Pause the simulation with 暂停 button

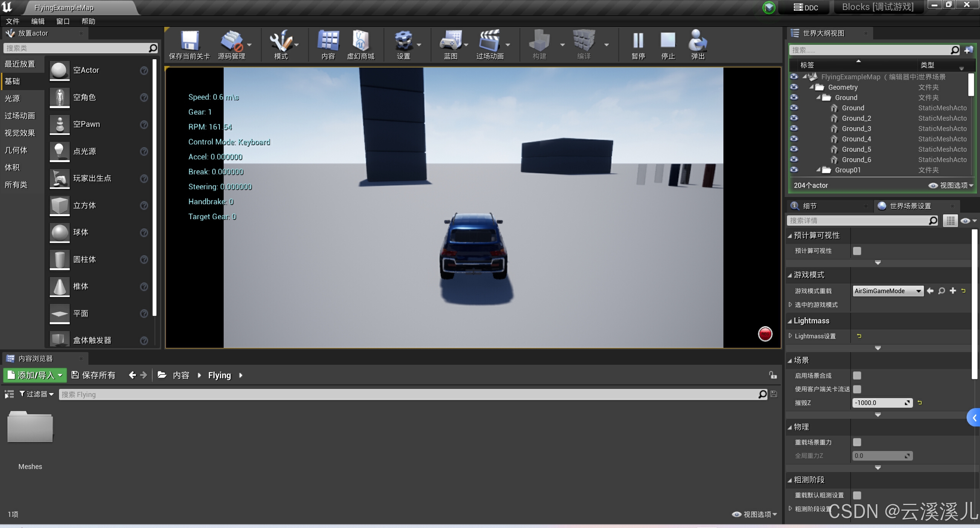click(x=638, y=41)
